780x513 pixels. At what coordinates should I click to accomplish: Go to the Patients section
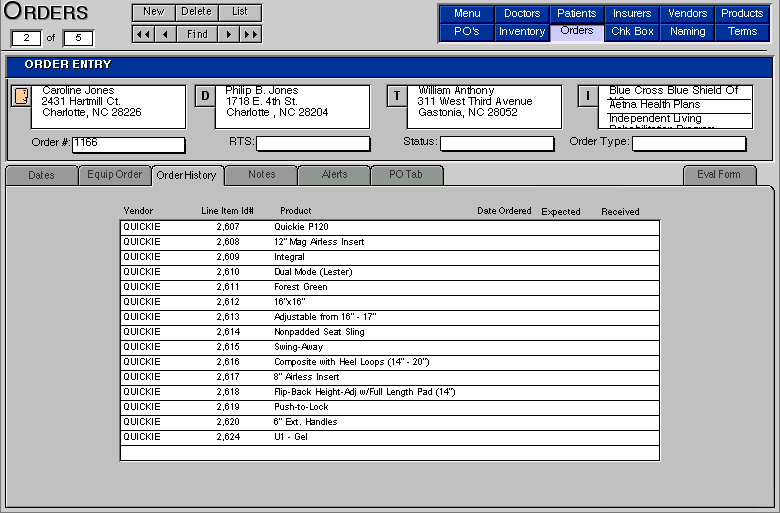click(577, 13)
